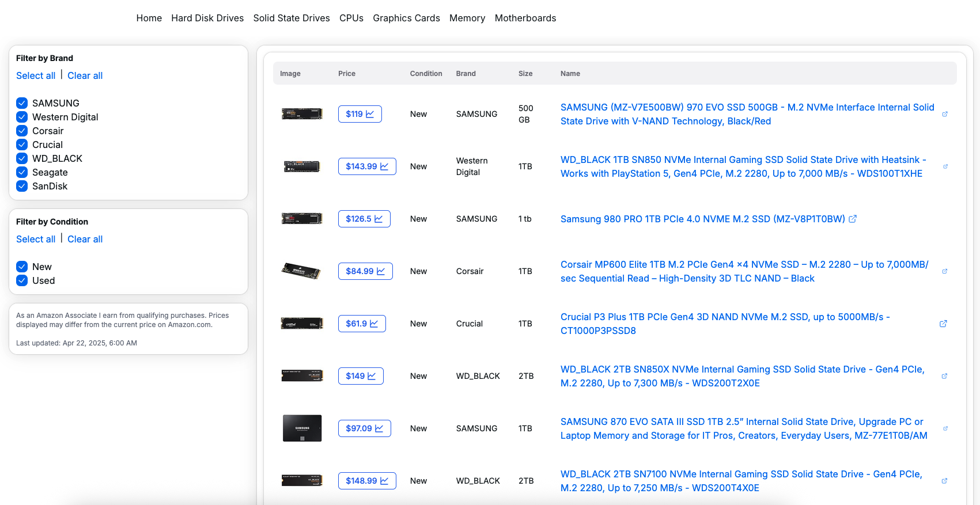The height and width of the screenshot is (505, 980).
Task: Toggle the Corsair brand checkbox
Action: 22,131
